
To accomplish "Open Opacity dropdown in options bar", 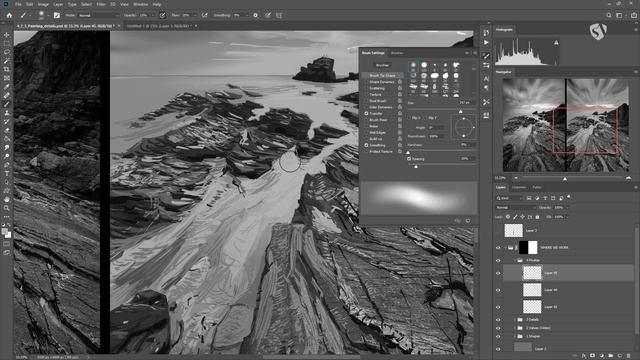I will point(153,15).
